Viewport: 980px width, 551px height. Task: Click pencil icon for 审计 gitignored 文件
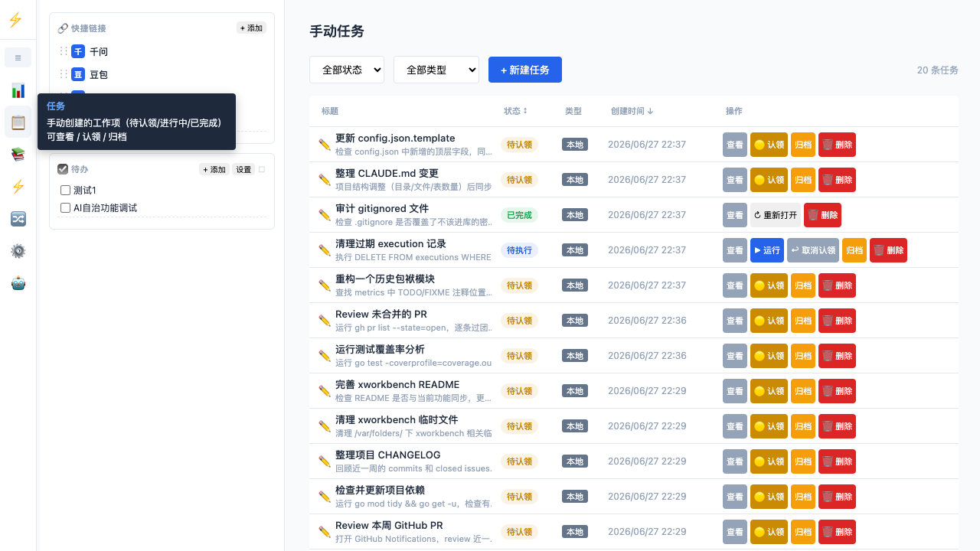coord(325,215)
